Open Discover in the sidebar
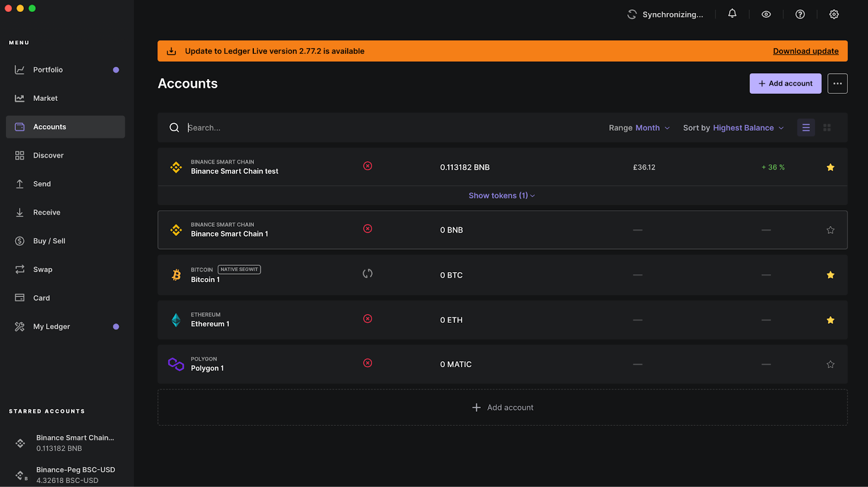 66,156
